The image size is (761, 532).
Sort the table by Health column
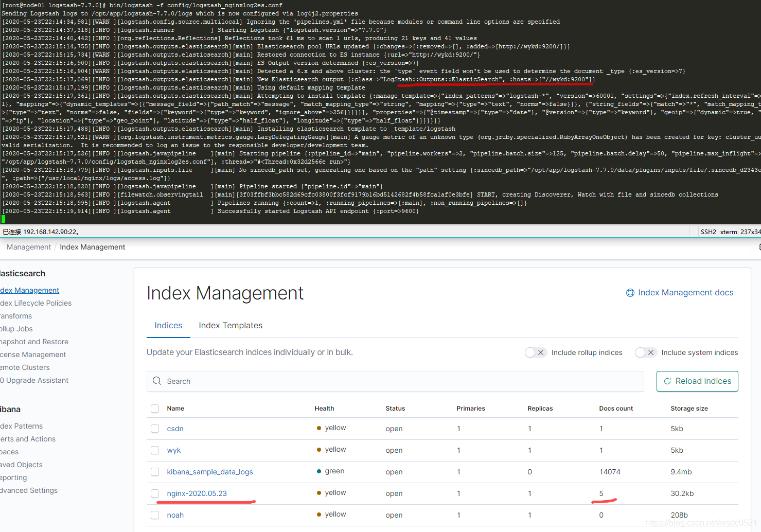coord(324,409)
